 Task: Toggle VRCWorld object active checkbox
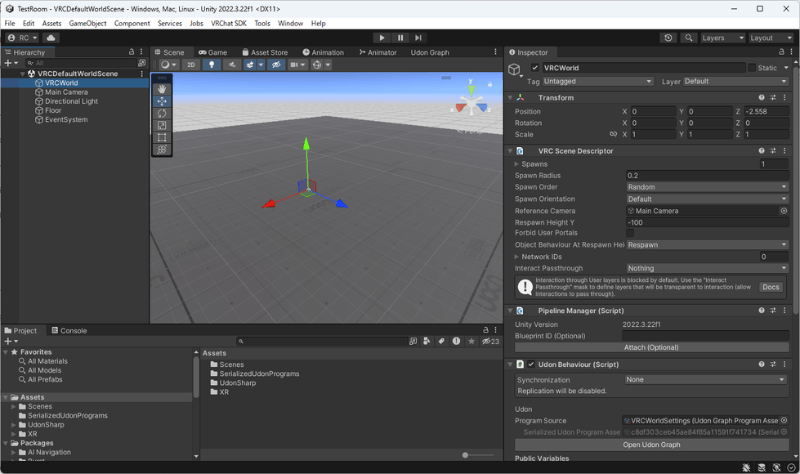[x=535, y=67]
